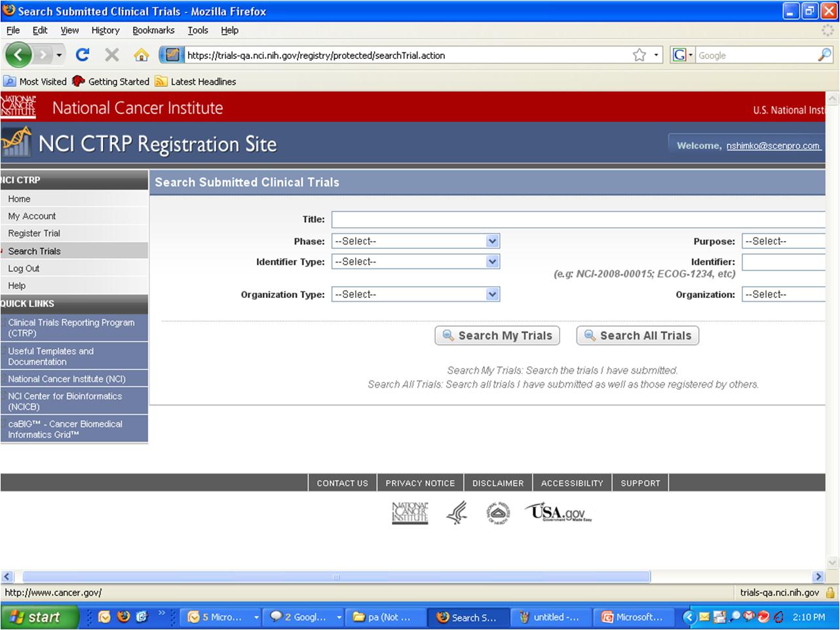Click the magnifier icon in Google search box

(824, 55)
